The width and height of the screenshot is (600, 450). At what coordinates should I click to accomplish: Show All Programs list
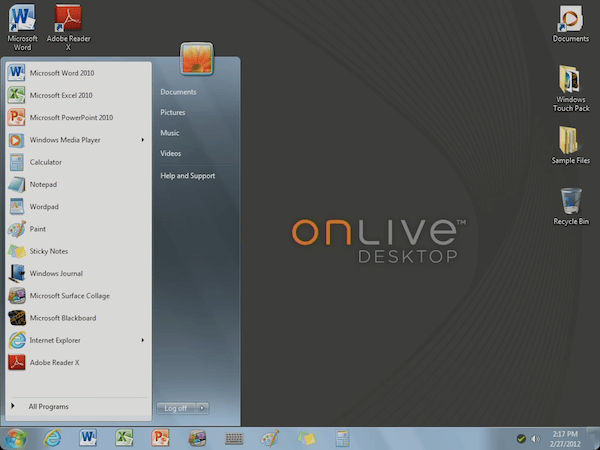point(48,406)
